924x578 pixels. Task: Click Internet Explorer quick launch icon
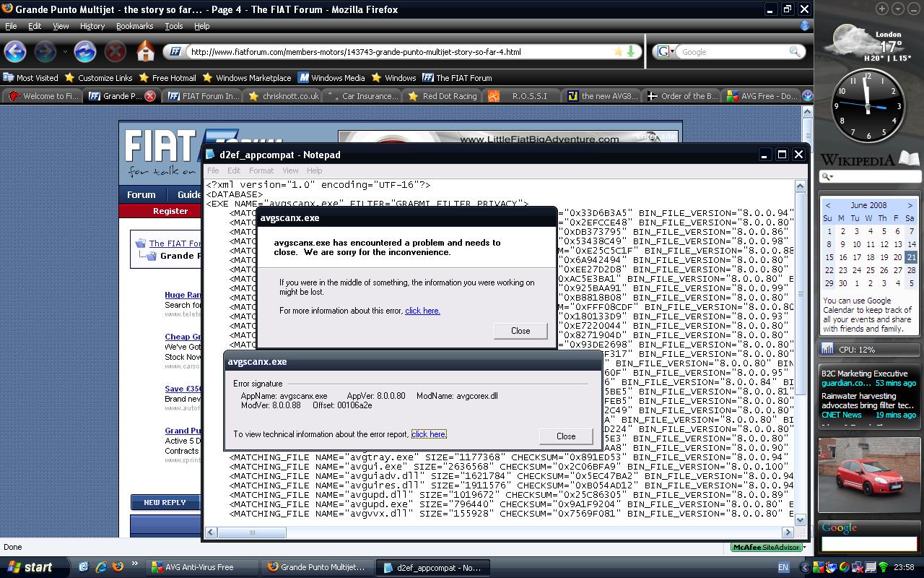(101, 567)
